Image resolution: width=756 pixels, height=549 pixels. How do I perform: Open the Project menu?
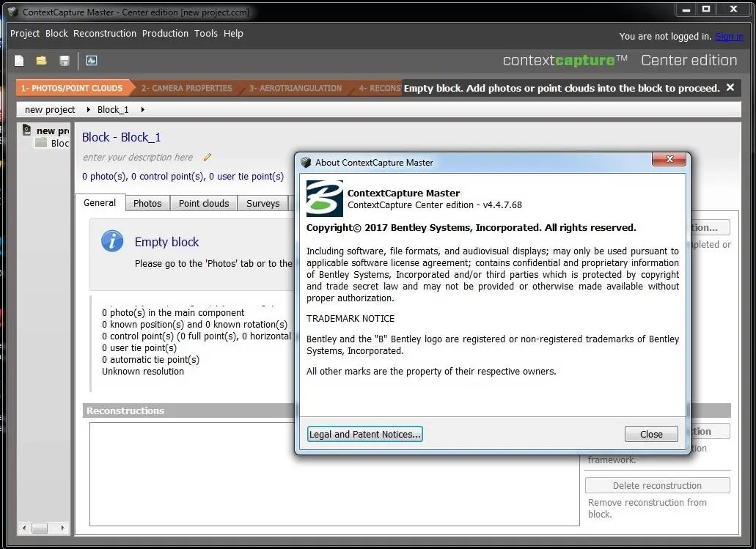coord(25,33)
